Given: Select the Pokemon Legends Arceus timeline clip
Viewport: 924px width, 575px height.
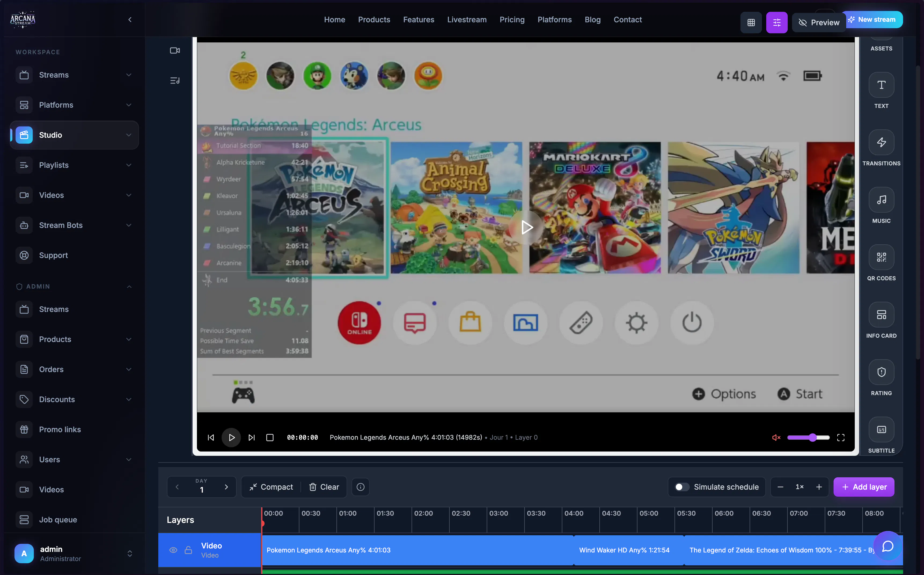Looking at the screenshot, I should click(x=418, y=550).
